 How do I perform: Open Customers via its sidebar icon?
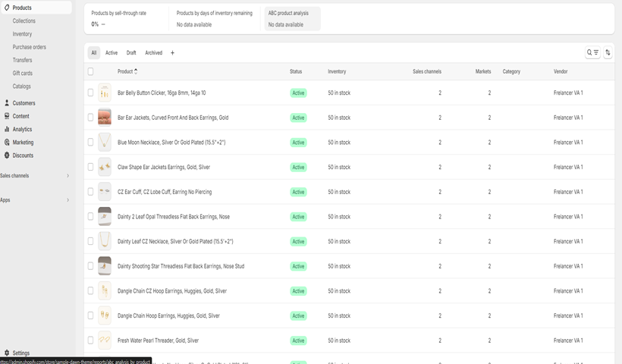pyautogui.click(x=7, y=103)
